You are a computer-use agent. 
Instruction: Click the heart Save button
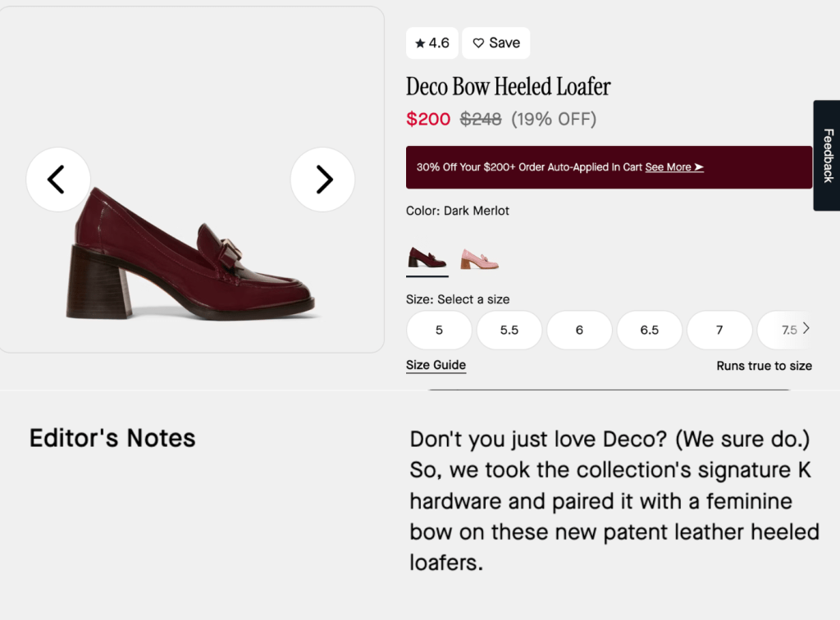pyautogui.click(x=496, y=43)
